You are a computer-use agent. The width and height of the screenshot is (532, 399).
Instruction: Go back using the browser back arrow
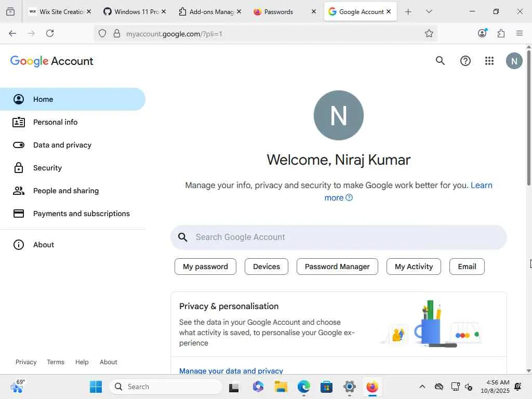(12, 33)
